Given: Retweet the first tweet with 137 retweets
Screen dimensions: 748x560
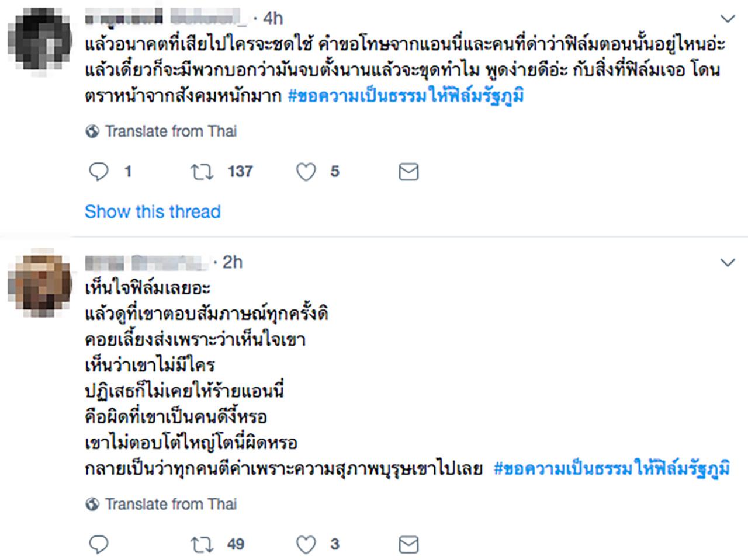Looking at the screenshot, I should [x=202, y=171].
